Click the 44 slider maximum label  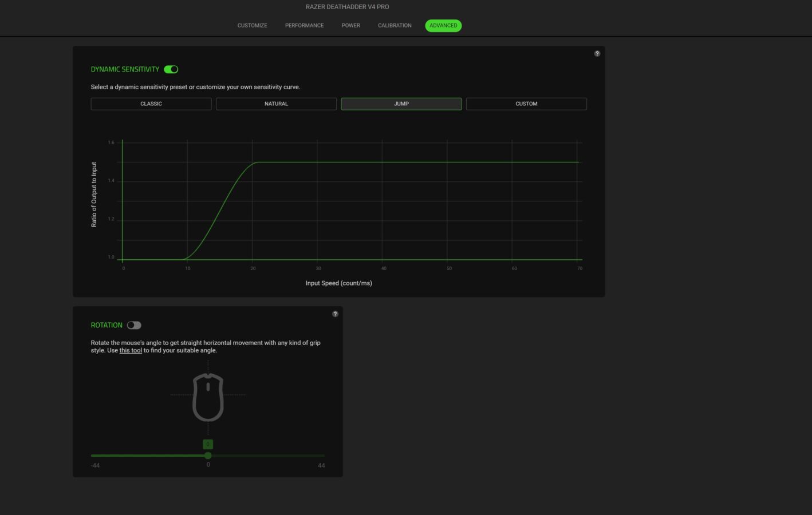click(x=321, y=465)
